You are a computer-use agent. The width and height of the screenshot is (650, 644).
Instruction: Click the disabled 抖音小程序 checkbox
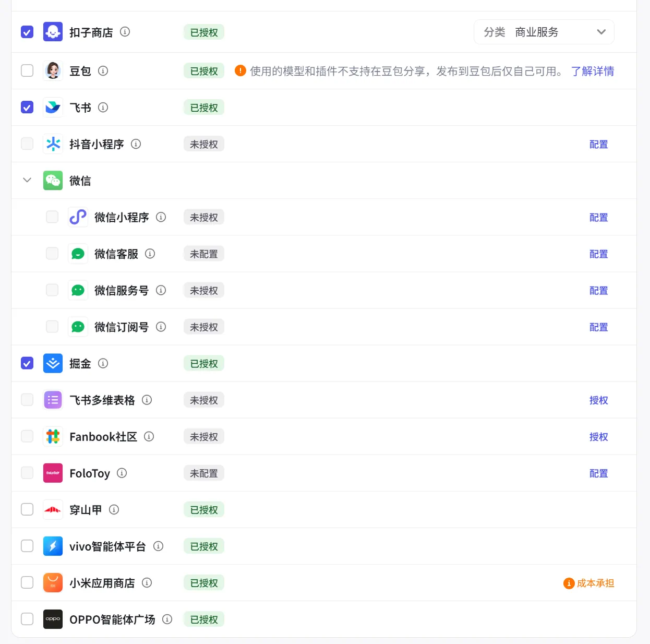coord(27,144)
